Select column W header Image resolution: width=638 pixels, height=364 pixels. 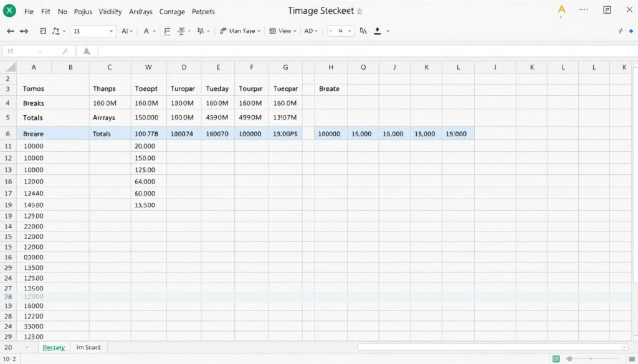148,67
